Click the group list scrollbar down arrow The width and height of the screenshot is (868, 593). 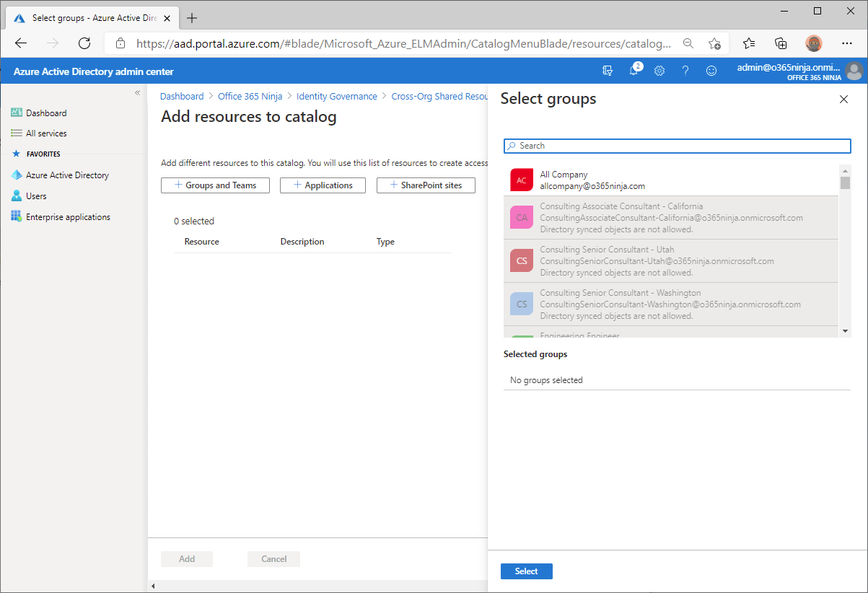pyautogui.click(x=844, y=331)
